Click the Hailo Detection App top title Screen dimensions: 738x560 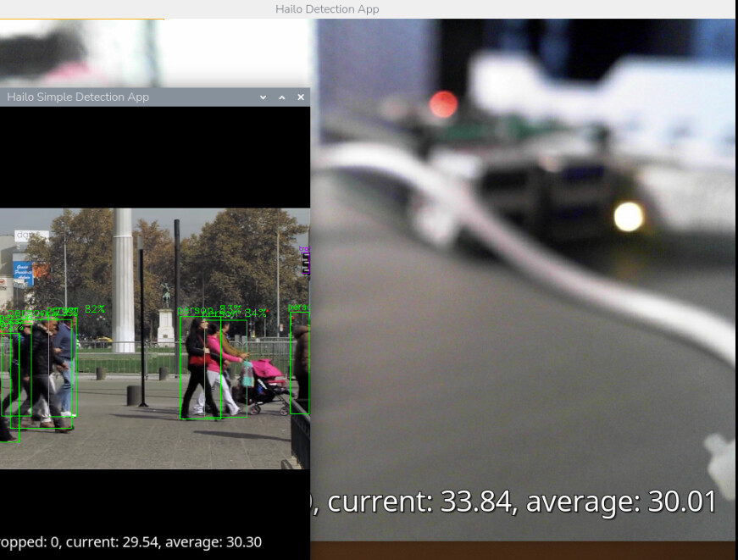327,8
